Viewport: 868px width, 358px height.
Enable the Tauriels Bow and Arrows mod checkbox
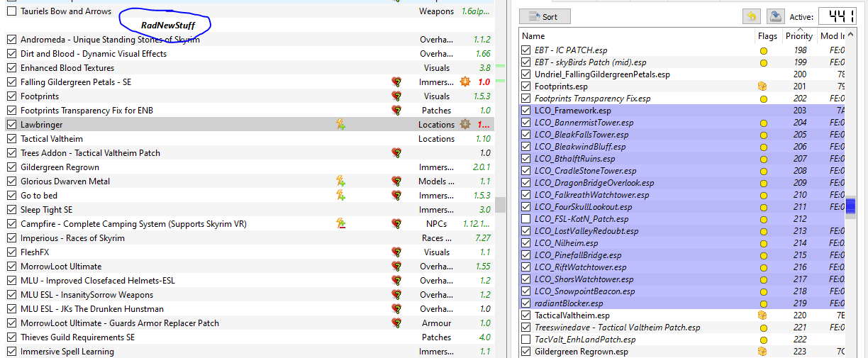(x=11, y=11)
